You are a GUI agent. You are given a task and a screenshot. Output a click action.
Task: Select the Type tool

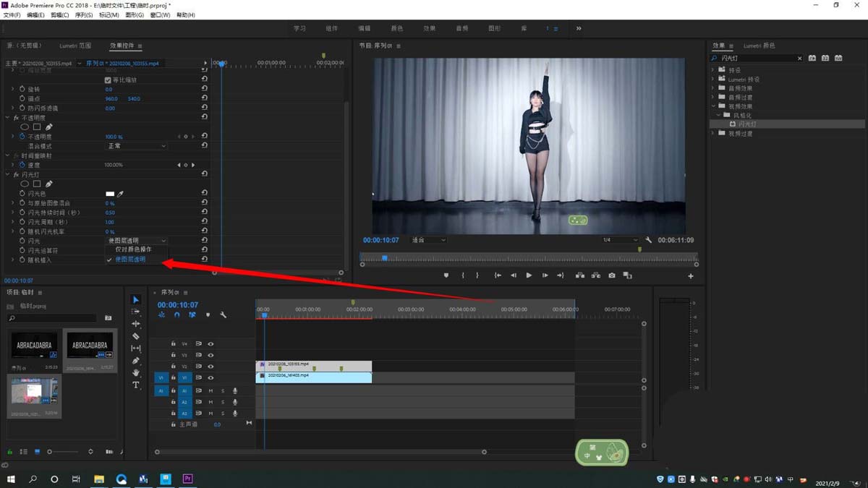[x=136, y=385]
